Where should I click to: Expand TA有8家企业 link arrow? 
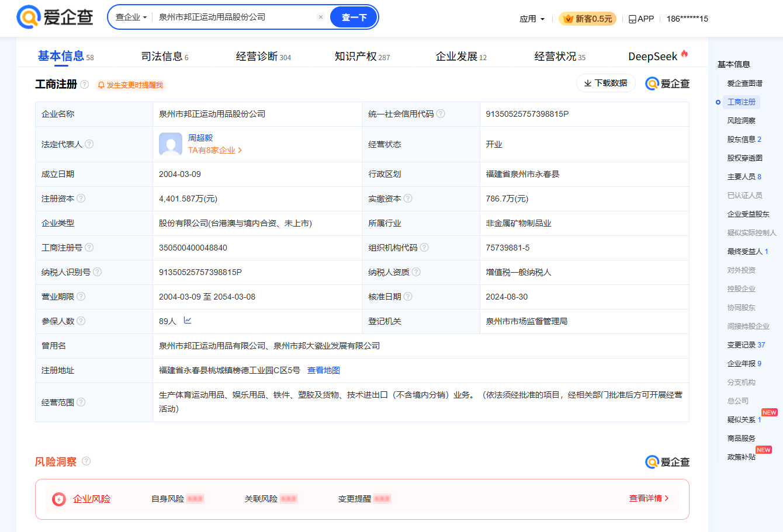click(x=240, y=150)
